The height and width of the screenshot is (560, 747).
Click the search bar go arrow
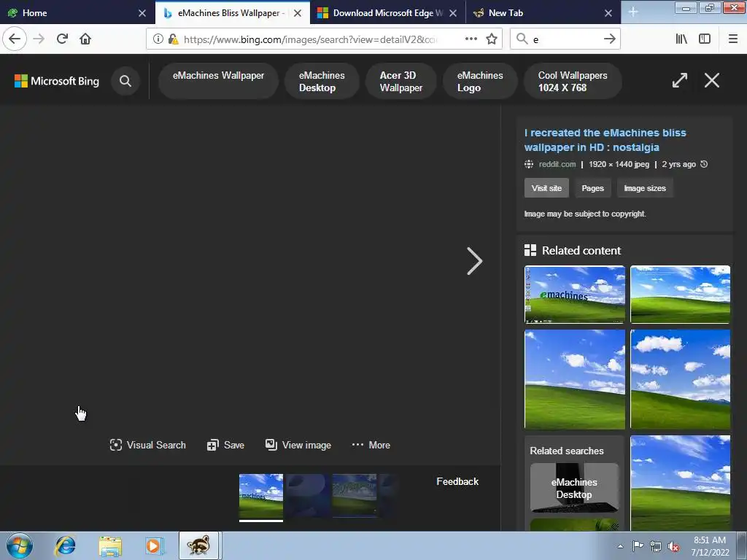click(x=609, y=39)
